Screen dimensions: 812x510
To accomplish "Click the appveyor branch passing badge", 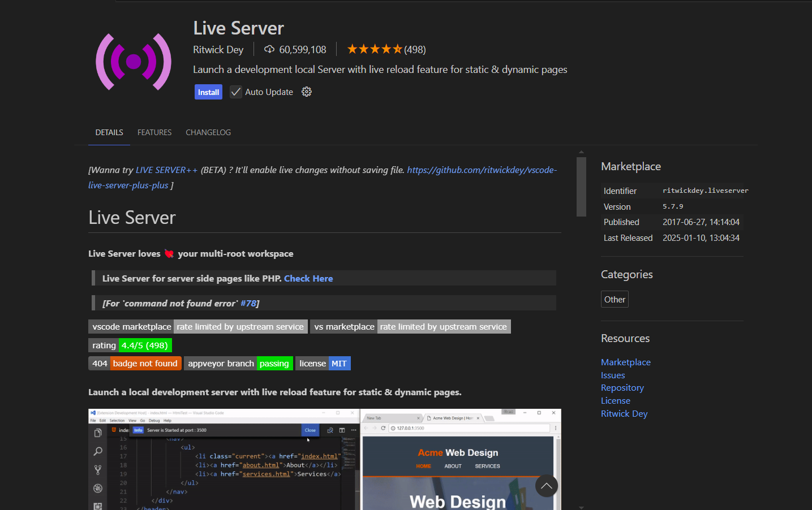I will tap(238, 363).
